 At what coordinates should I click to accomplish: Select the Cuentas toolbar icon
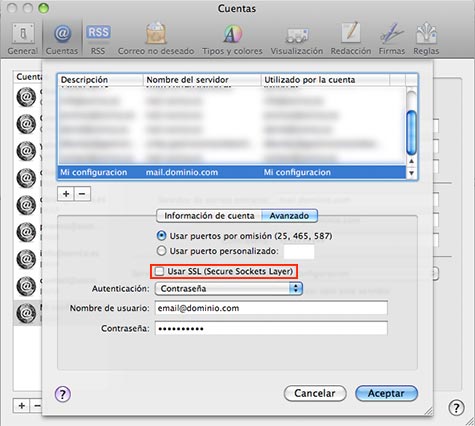tap(62, 39)
